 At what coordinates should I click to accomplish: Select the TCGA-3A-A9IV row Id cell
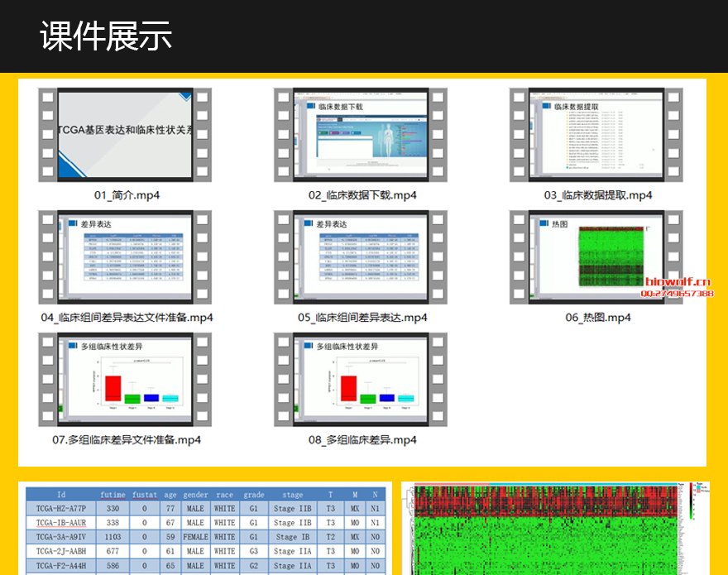(61, 537)
